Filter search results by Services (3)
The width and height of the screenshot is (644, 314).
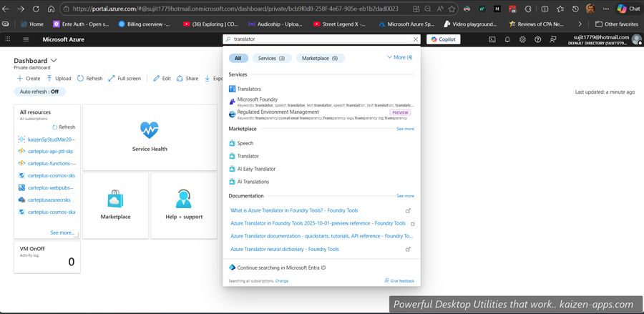click(x=271, y=58)
